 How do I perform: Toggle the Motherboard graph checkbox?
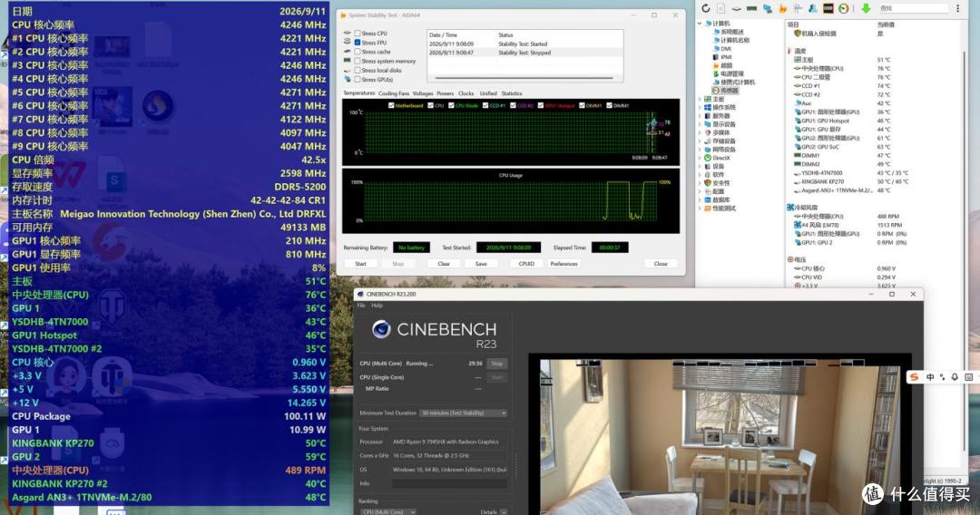(x=391, y=105)
